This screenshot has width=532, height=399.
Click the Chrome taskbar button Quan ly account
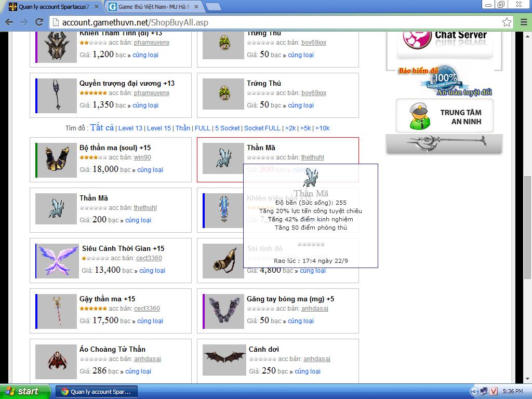coord(97,392)
